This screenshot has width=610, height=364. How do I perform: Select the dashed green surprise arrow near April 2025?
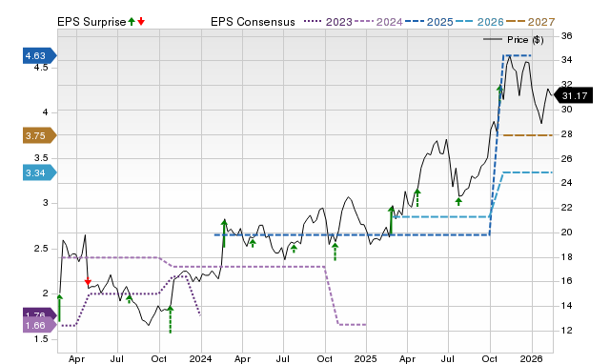click(x=417, y=197)
